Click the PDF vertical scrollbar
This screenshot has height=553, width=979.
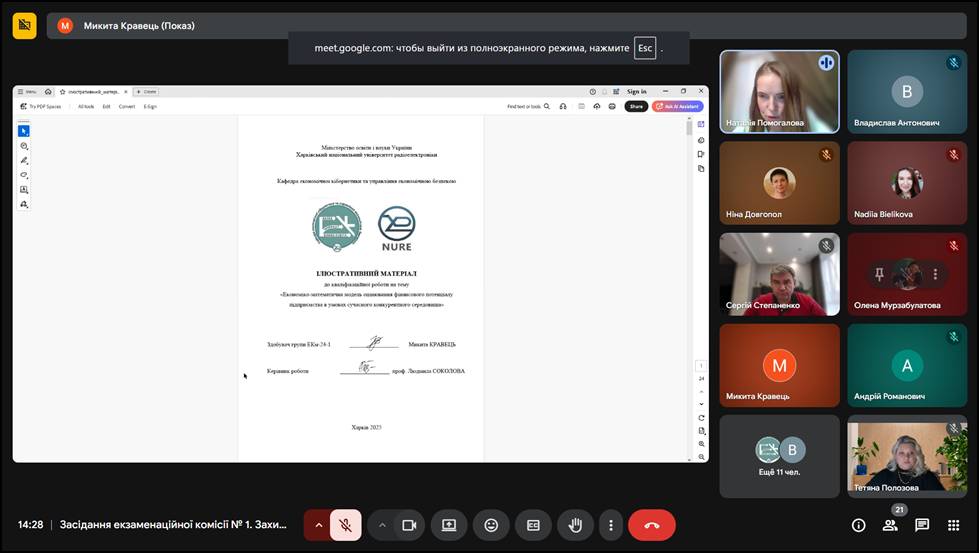689,128
